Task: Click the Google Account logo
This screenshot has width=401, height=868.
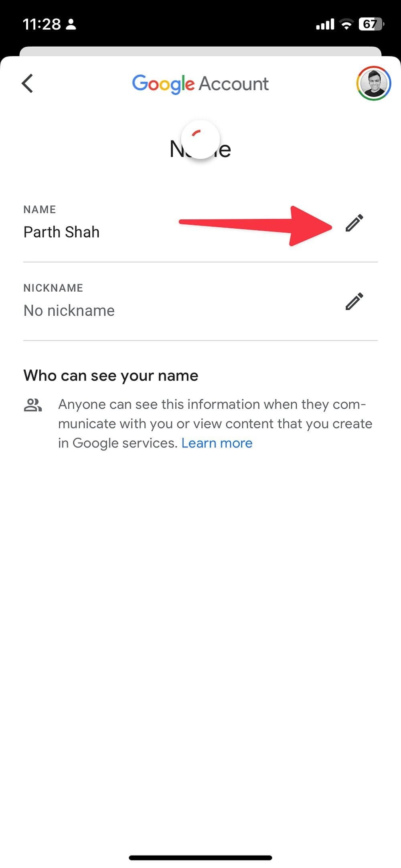Action: point(200,83)
